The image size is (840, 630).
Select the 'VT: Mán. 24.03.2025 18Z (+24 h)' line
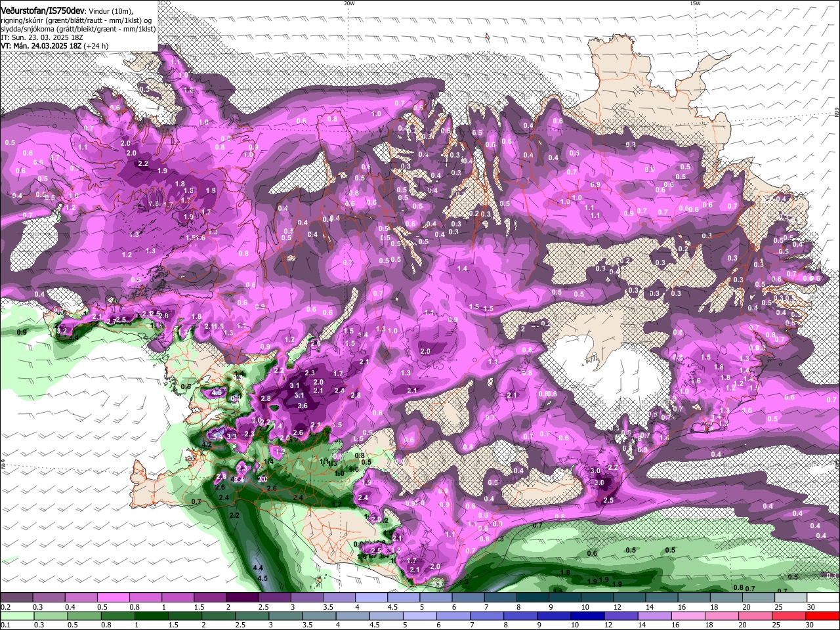tap(54, 46)
